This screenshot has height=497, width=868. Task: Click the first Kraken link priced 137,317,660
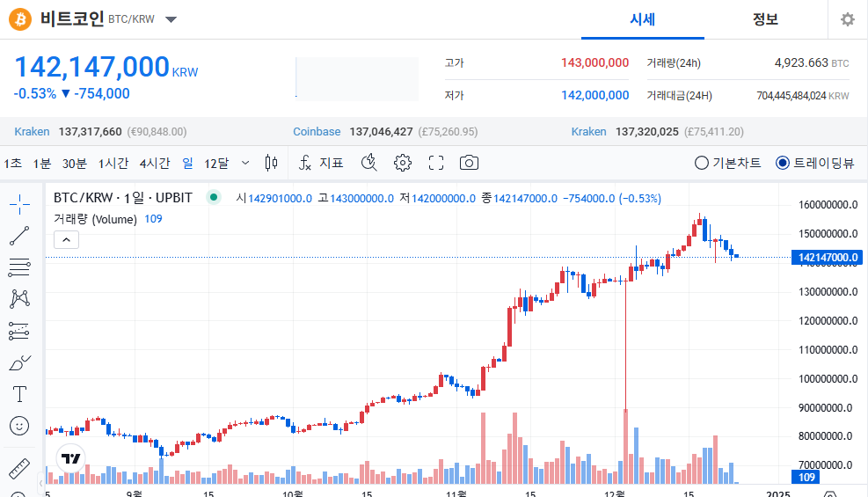pos(33,132)
